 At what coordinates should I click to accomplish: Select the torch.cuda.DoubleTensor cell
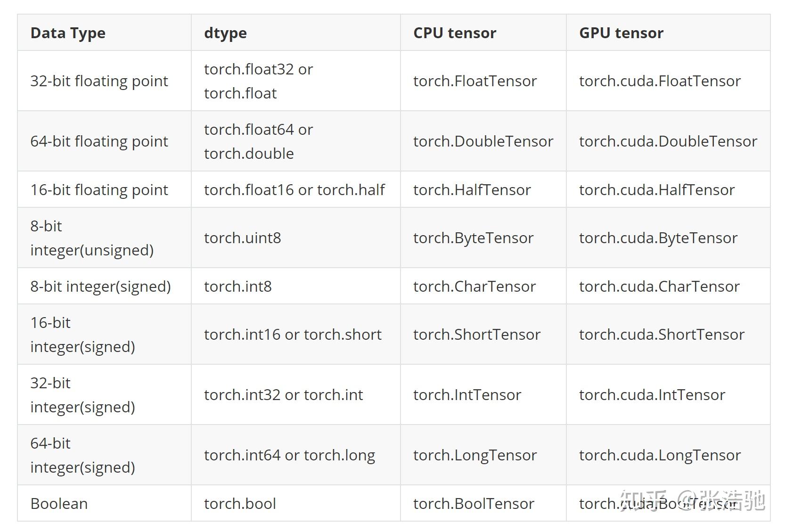pos(668,141)
